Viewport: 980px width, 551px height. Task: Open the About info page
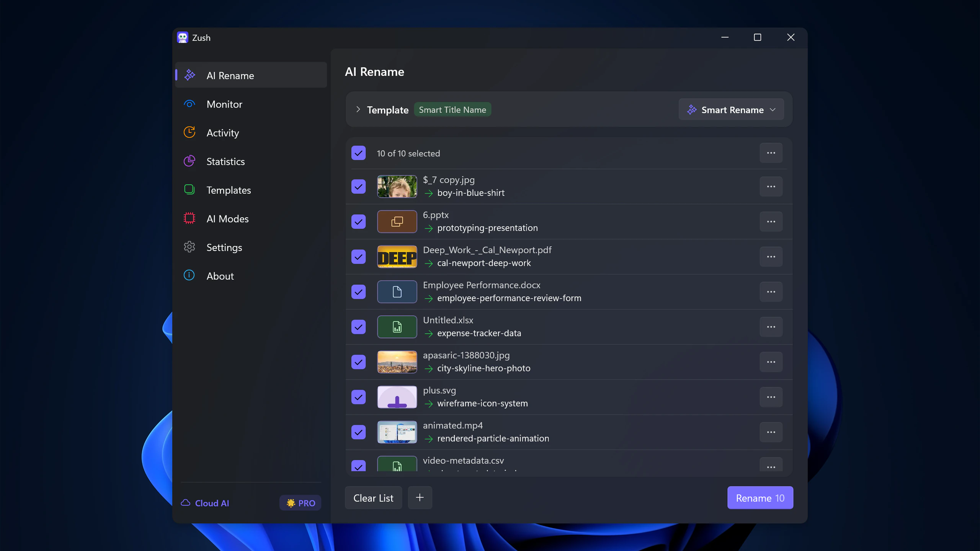click(251, 276)
